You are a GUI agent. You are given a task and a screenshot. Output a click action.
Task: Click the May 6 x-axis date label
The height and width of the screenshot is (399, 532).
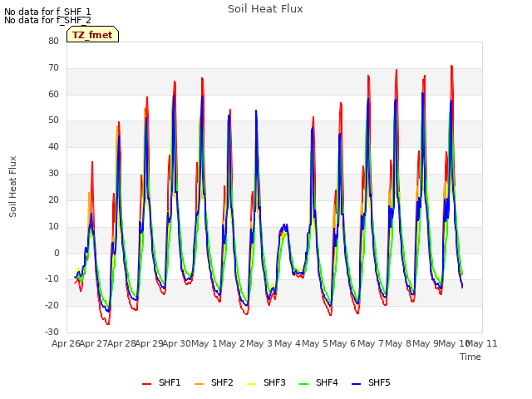click(x=343, y=343)
